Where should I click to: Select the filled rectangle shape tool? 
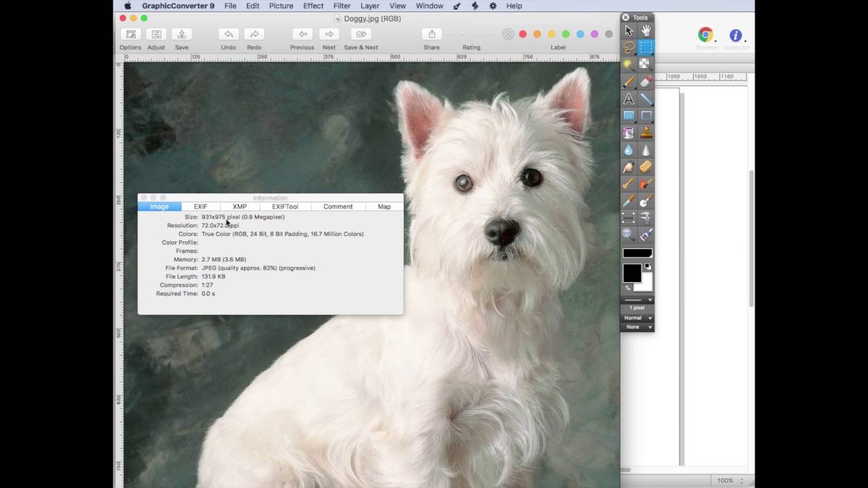tap(629, 116)
